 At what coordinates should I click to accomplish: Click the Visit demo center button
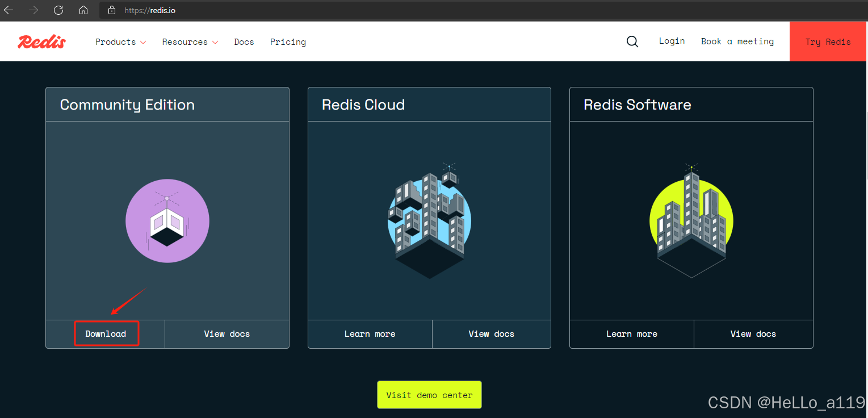429,395
